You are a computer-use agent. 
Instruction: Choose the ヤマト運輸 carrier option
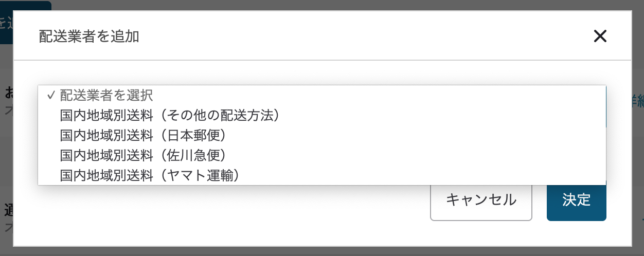click(x=150, y=176)
